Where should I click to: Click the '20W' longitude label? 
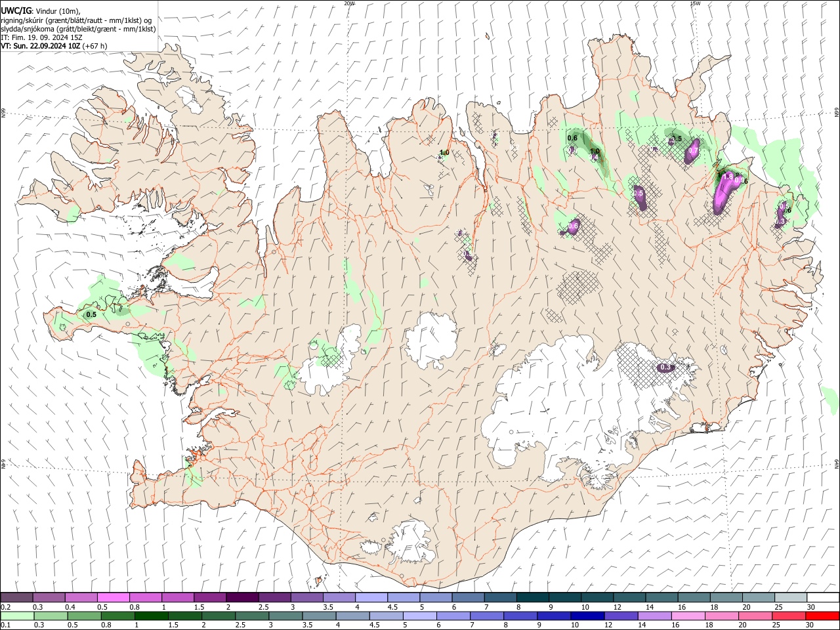point(349,3)
